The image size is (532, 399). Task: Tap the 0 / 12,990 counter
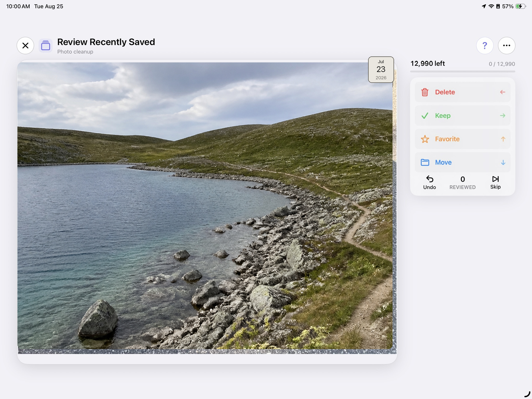click(x=502, y=64)
